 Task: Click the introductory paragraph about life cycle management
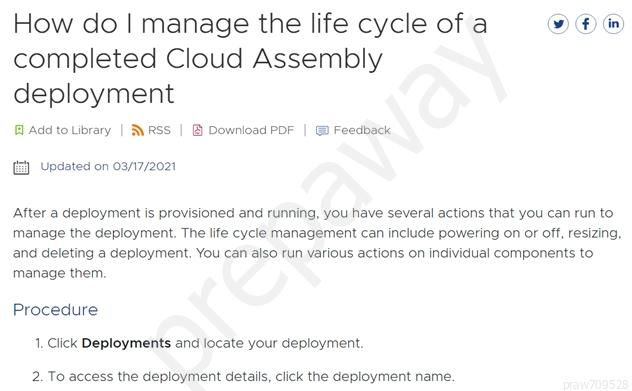coord(317,243)
